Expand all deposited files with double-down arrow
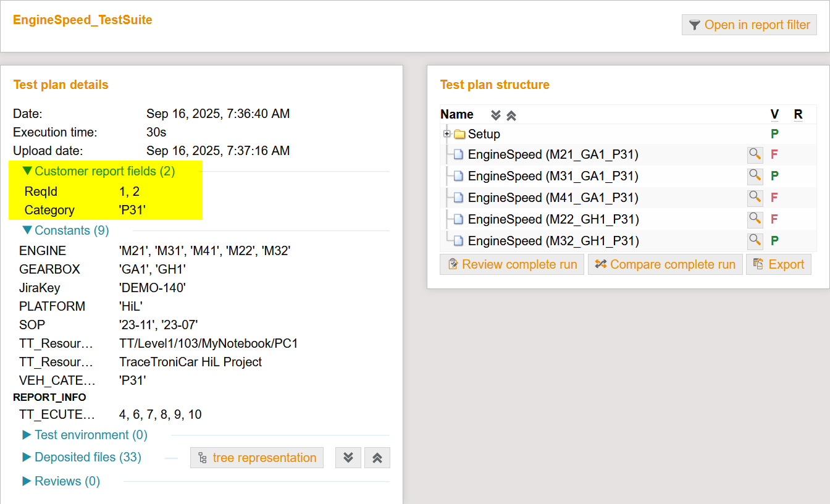This screenshot has width=830, height=504. [x=348, y=458]
